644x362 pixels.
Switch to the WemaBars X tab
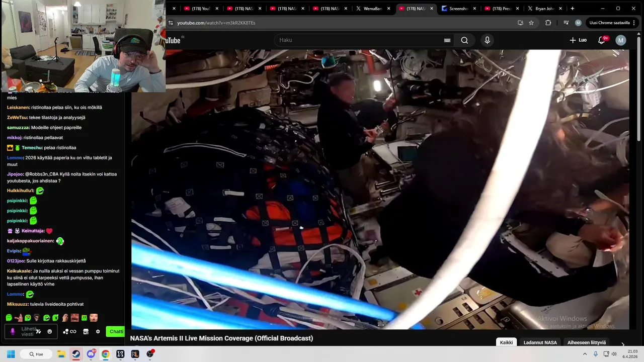click(372, 9)
